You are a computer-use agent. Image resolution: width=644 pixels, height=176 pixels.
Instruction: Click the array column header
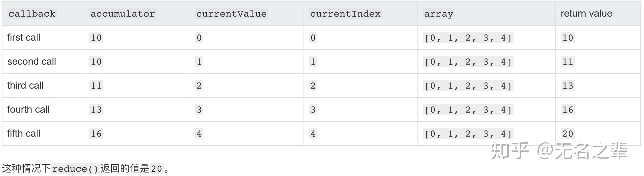tap(438, 14)
